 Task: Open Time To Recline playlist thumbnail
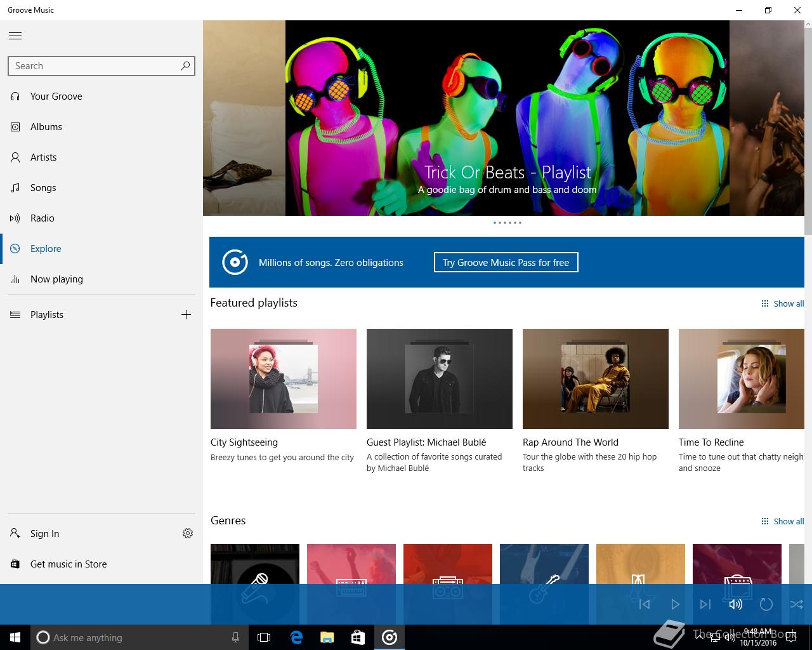[742, 379]
